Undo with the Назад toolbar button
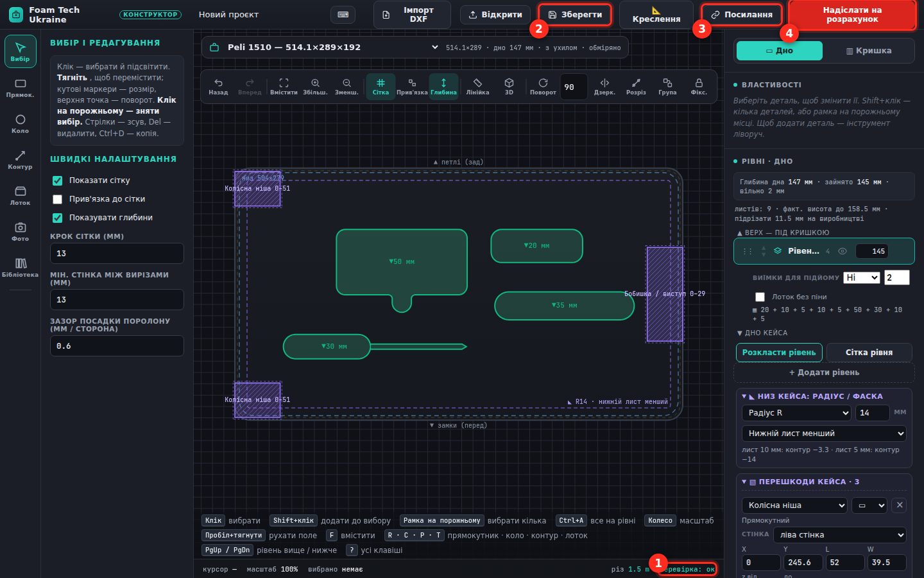The width and height of the screenshot is (924, 578). pyautogui.click(x=218, y=87)
